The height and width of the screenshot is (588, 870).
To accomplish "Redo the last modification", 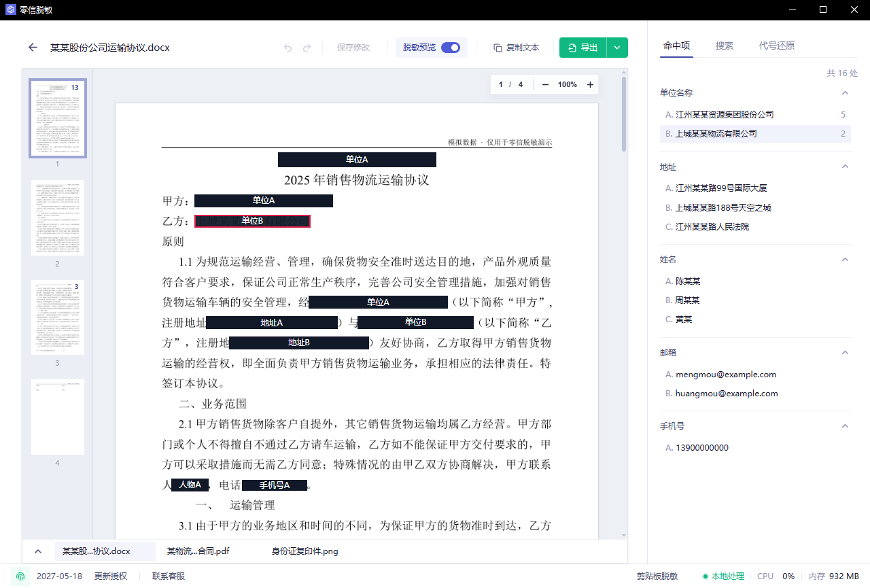I will pos(307,48).
